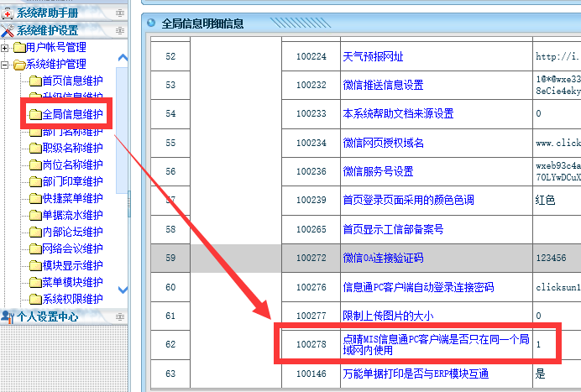Expand the 用户帐号管理 tree node
This screenshot has width=581, height=392.
(5, 48)
